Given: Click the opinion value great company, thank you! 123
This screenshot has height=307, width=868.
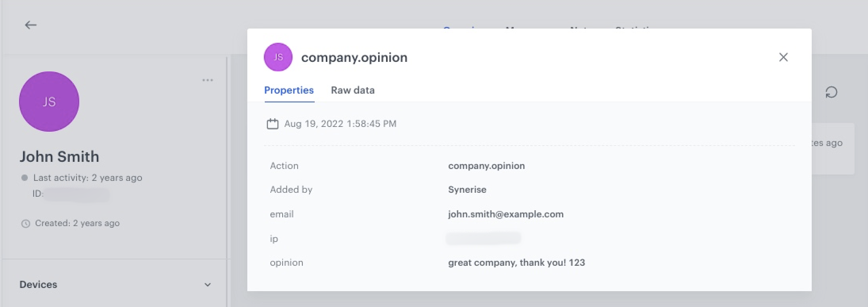Looking at the screenshot, I should coord(516,263).
